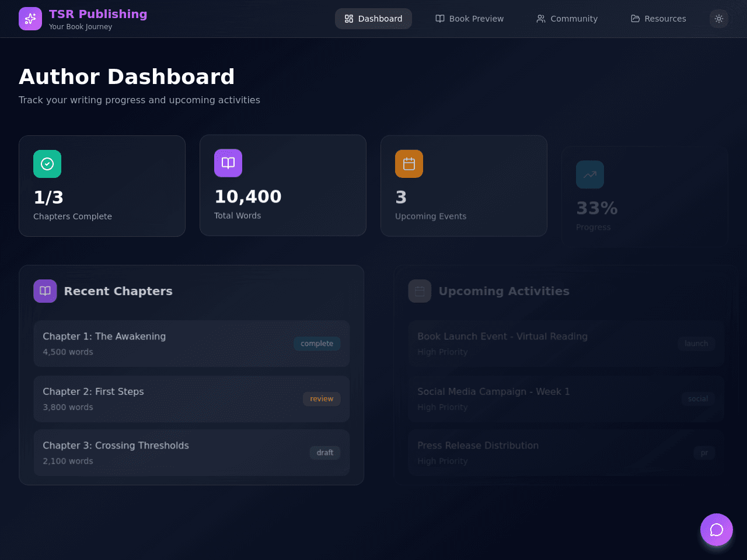Open Social Media Campaign - Week 1 item
Viewport: 747px width, 560px height.
(566, 399)
